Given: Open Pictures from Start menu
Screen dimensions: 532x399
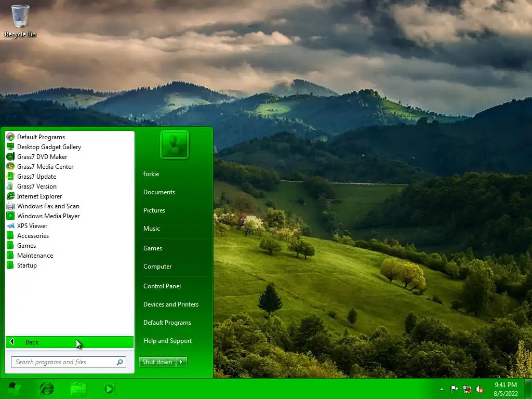Looking at the screenshot, I should [154, 210].
